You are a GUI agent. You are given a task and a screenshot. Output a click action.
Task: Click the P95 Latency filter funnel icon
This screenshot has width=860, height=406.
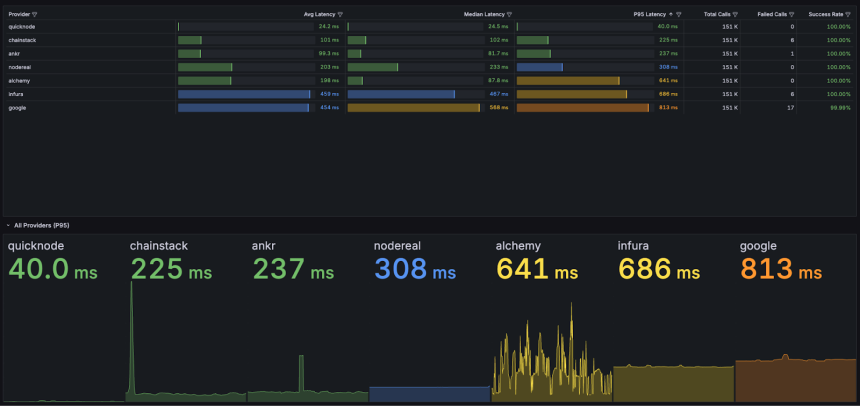tap(679, 15)
